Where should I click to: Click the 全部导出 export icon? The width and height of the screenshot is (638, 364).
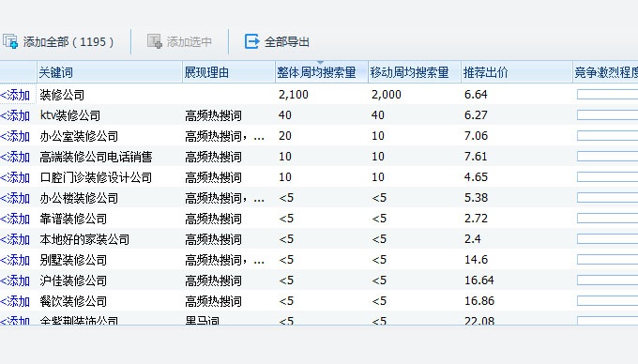click(251, 41)
